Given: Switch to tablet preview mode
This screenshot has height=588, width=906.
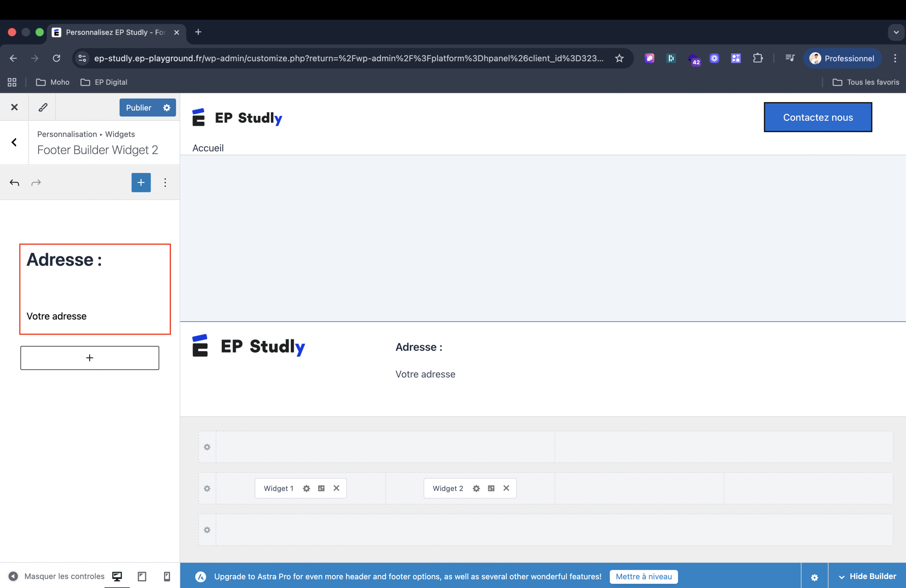Looking at the screenshot, I should tap(142, 576).
